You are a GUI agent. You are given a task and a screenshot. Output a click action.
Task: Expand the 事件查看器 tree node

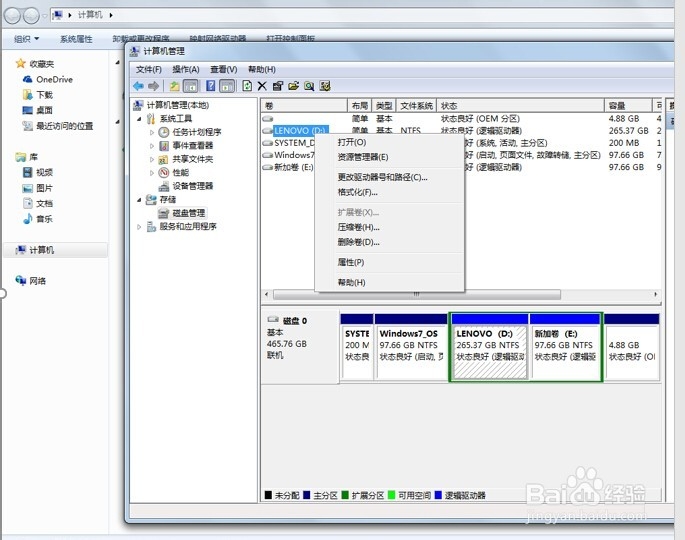152,145
